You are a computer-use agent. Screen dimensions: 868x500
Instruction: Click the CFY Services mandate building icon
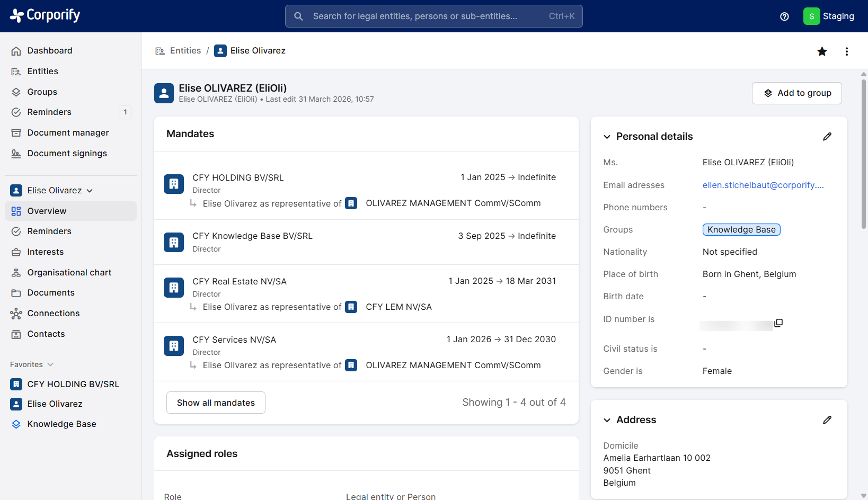(174, 346)
